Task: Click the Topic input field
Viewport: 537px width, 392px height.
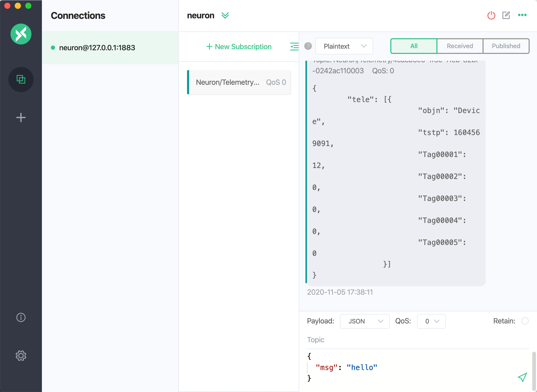Action: point(418,340)
